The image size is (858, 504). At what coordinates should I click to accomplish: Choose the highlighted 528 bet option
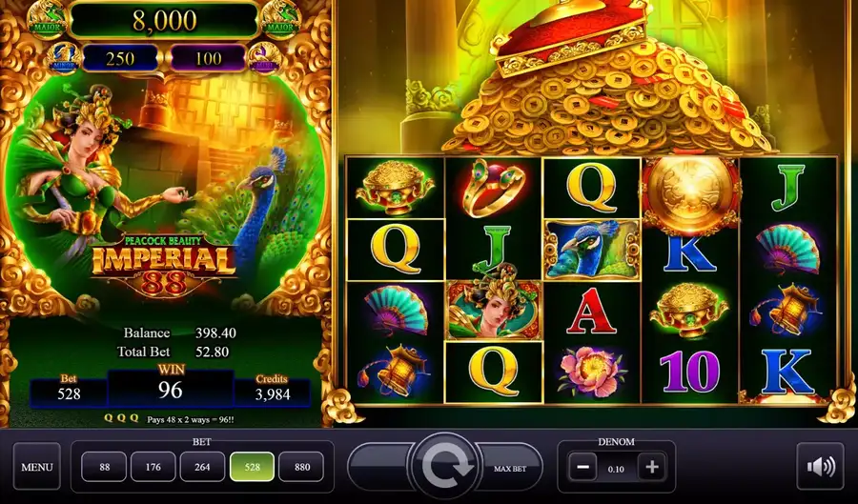(253, 467)
